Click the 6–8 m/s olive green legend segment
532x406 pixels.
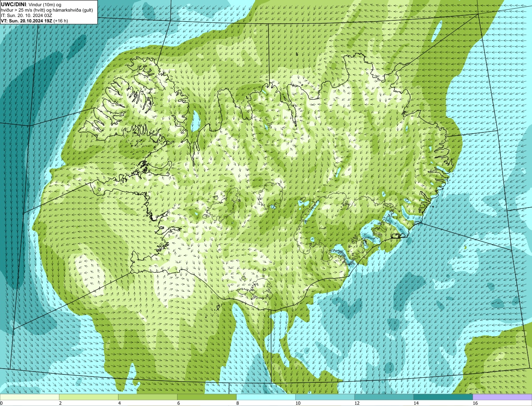click(x=207, y=397)
